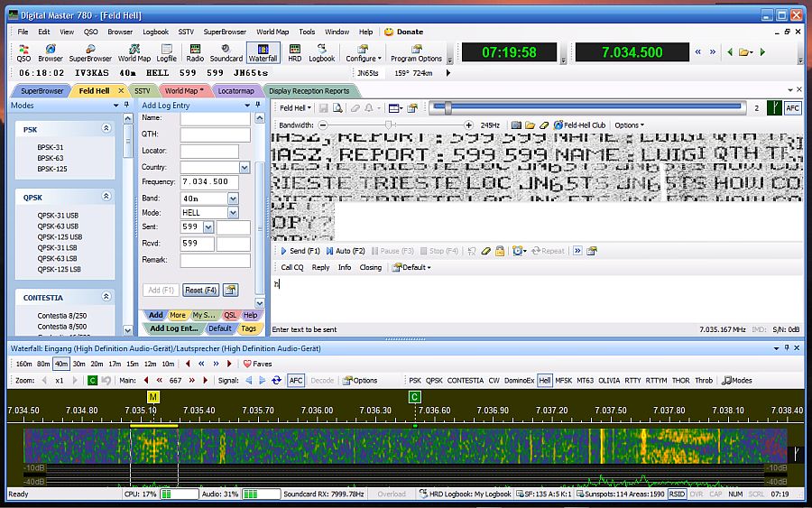Click the HRD toolbar icon
This screenshot has height=508, width=812.
294,52
